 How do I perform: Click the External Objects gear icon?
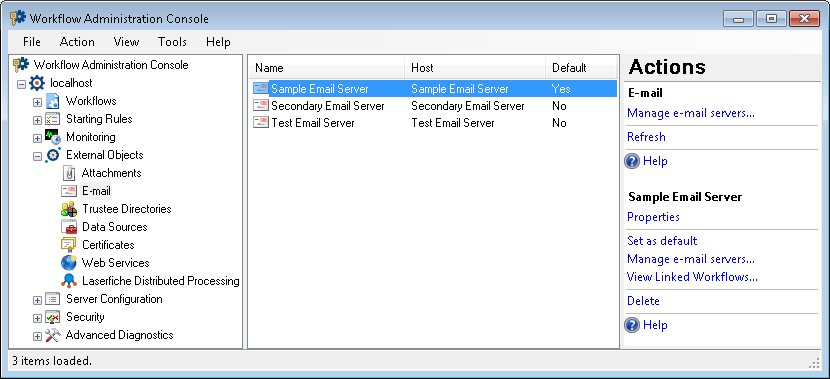52,155
